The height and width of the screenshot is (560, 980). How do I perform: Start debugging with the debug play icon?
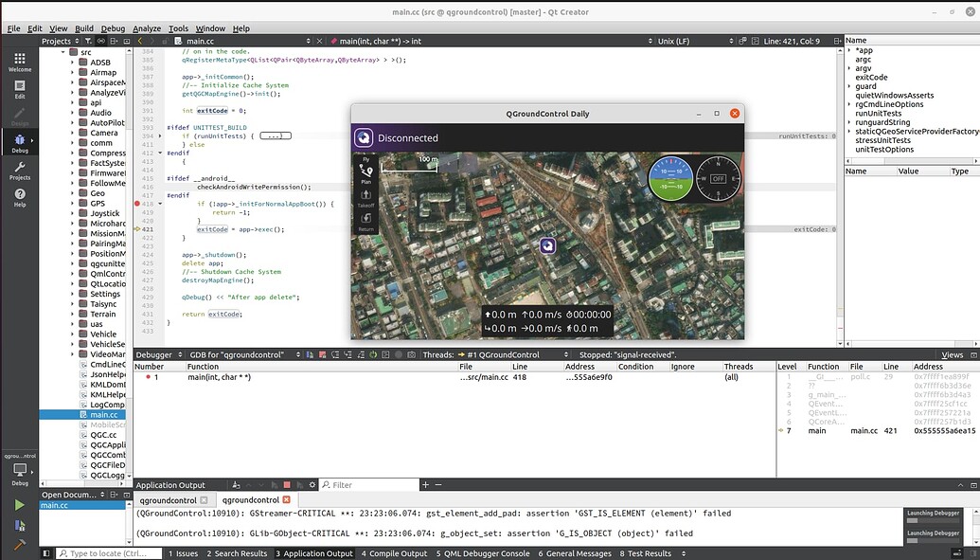click(x=18, y=524)
